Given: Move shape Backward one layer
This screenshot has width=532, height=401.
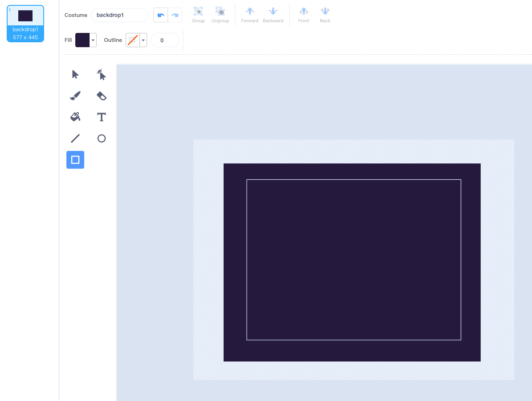Looking at the screenshot, I should click(273, 15).
